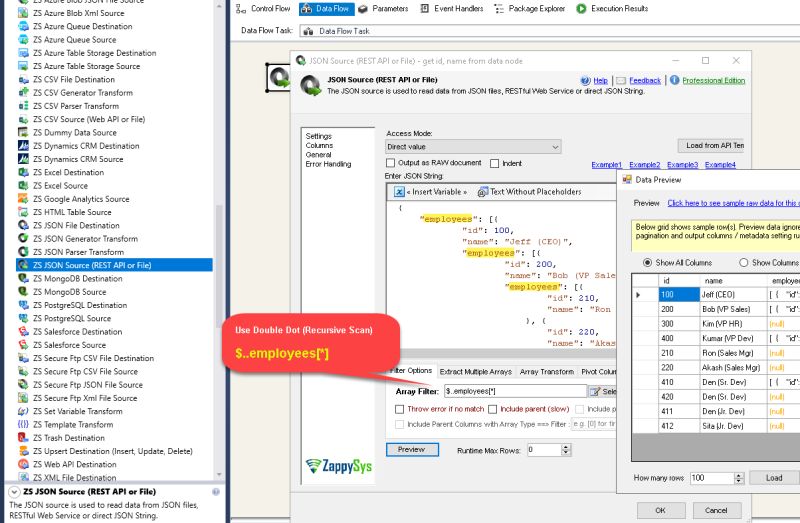Viewport: 800px width, 523px height.
Task: Select Show Columns radio option
Action: click(743, 262)
